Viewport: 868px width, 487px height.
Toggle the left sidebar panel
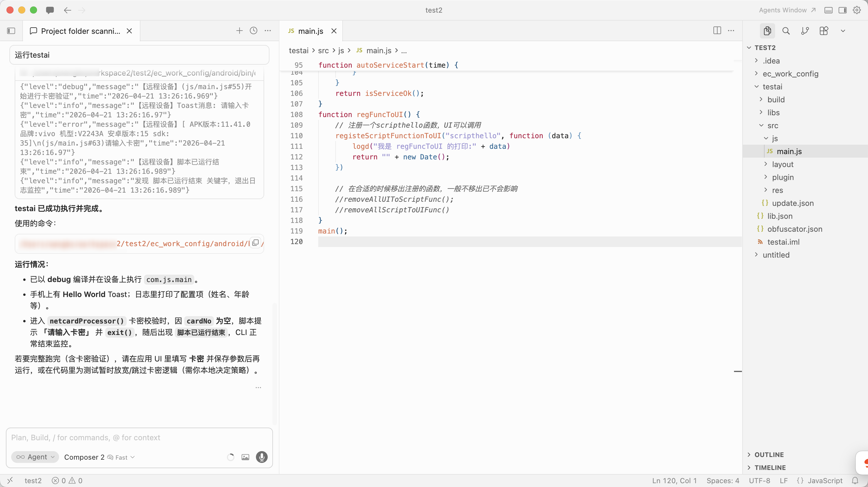tap(11, 31)
